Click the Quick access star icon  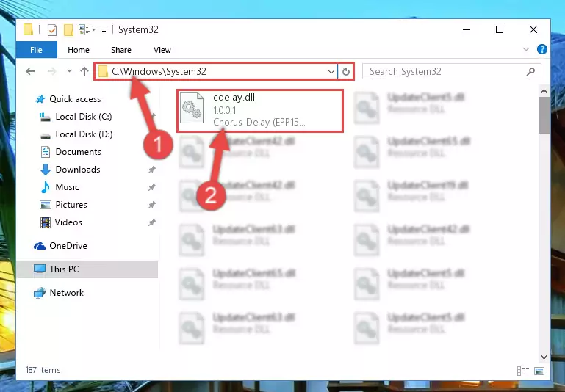tap(40, 99)
